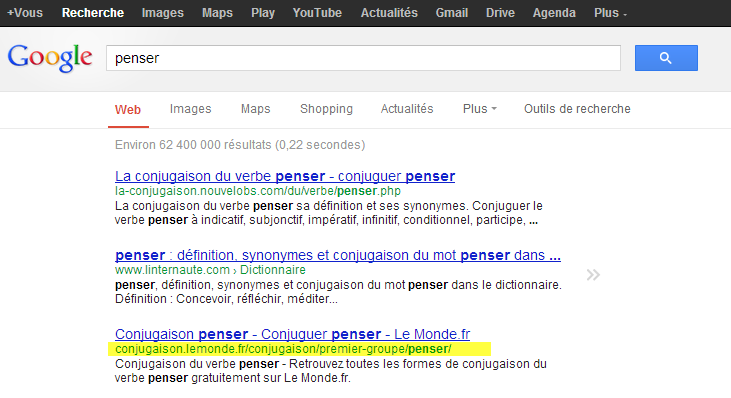This screenshot has height=398, width=731.
Task: Open Gmail from the top bar
Action: click(452, 13)
